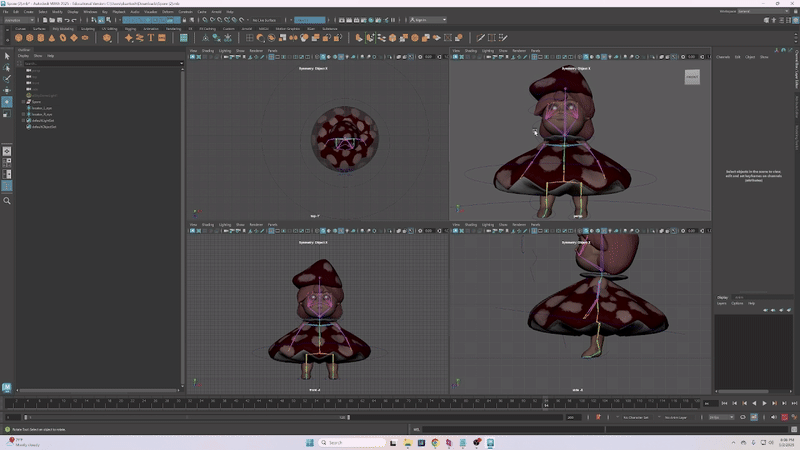Switch to the four-pane layout icon
Image resolution: width=800 pixels, height=450 pixels.
click(7, 161)
